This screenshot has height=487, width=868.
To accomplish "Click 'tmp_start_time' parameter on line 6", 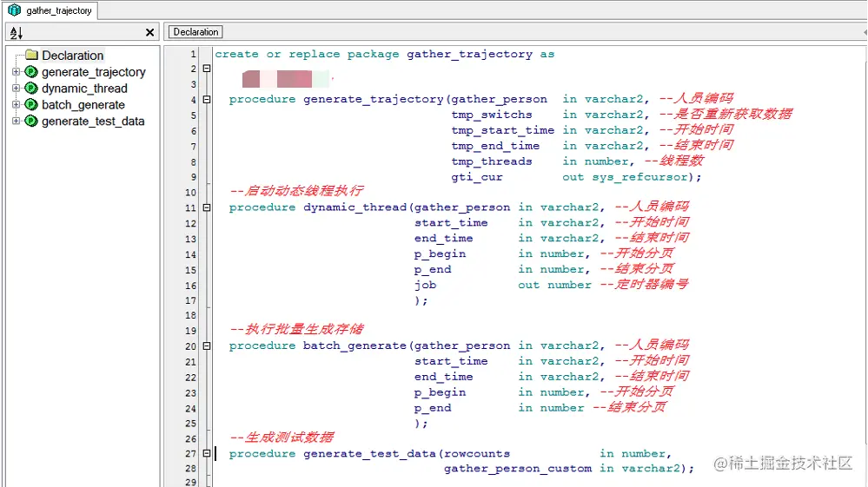I will 503,130.
